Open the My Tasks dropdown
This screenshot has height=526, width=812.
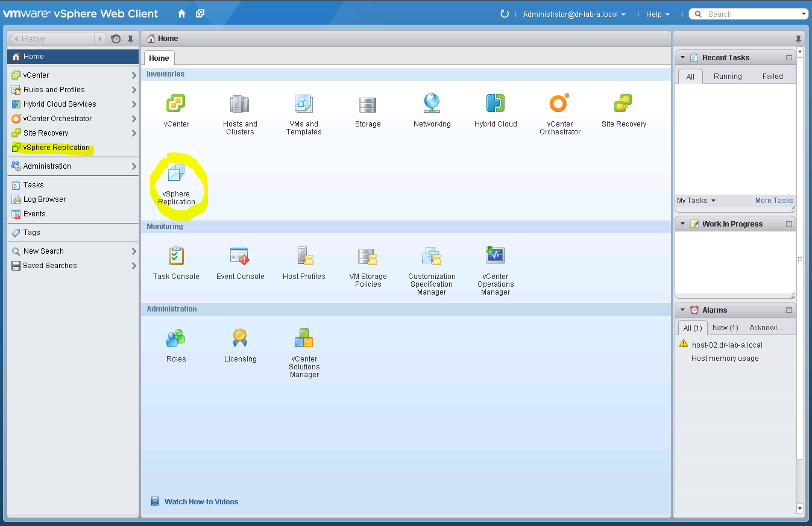[x=696, y=201]
